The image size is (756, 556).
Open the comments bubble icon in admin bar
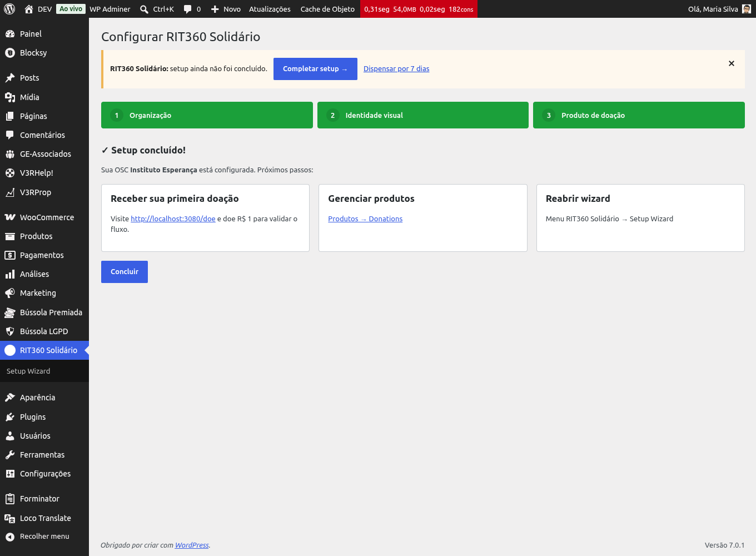(188, 9)
